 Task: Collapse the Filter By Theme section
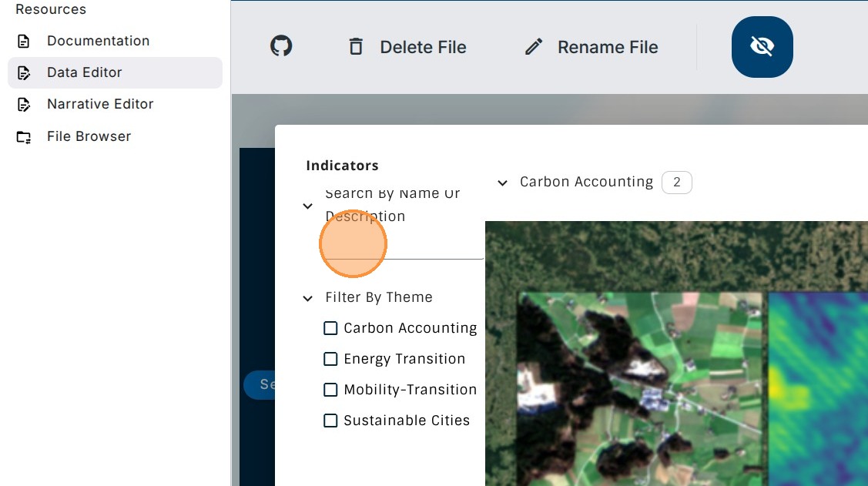tap(308, 298)
